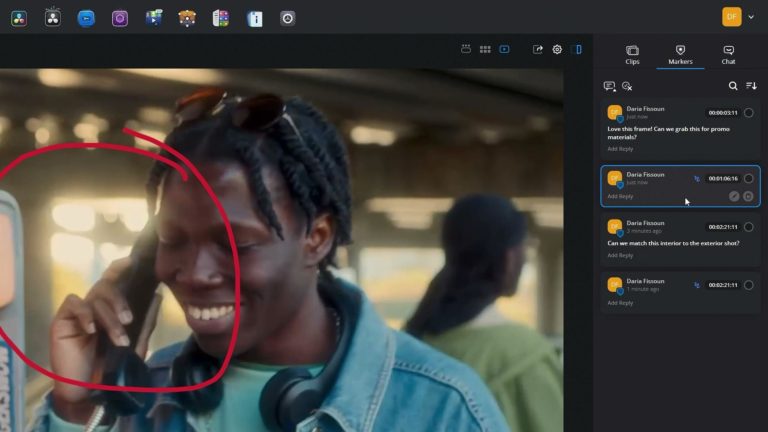Click Daria Fissoun avatar on first comment

point(615,113)
